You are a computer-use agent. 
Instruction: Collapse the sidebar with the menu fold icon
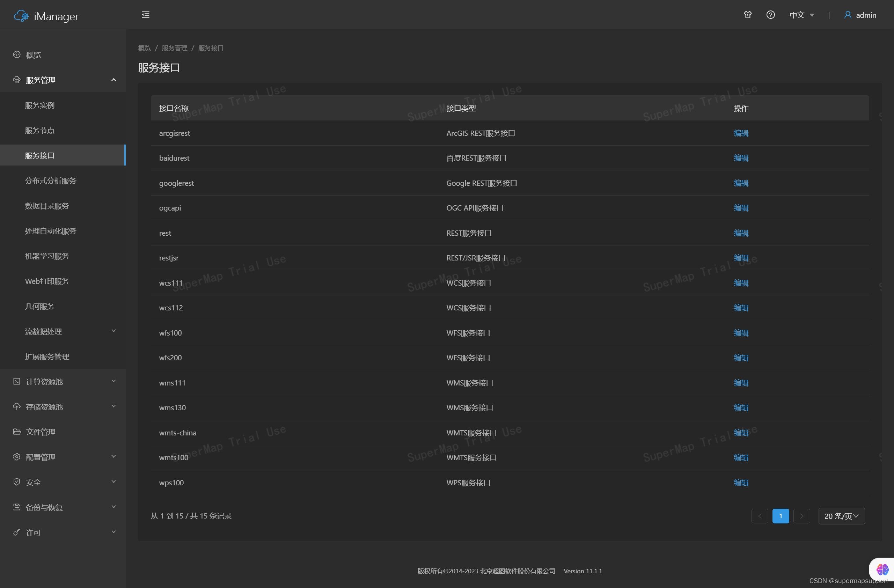click(x=145, y=15)
